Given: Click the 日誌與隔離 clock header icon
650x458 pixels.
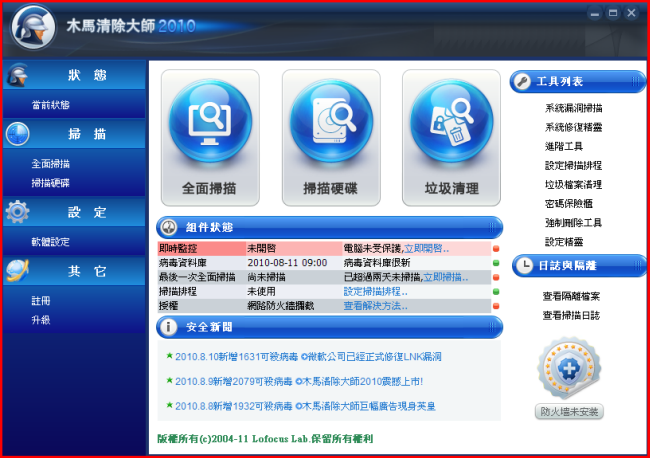Looking at the screenshot, I should coord(524,265).
